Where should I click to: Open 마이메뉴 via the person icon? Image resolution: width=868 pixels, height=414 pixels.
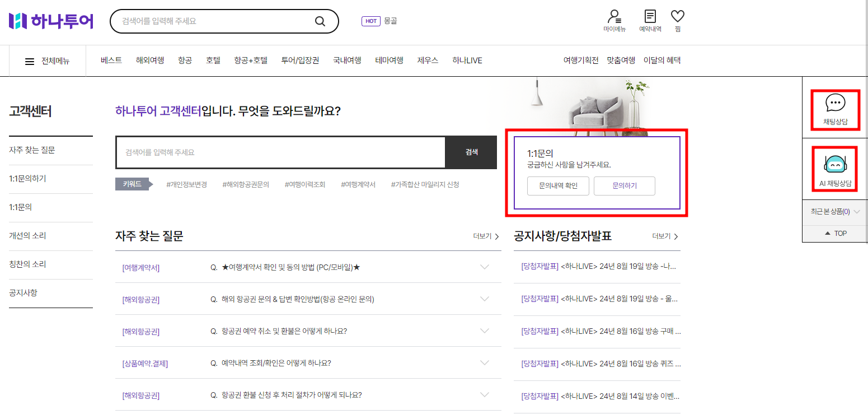coord(614,21)
